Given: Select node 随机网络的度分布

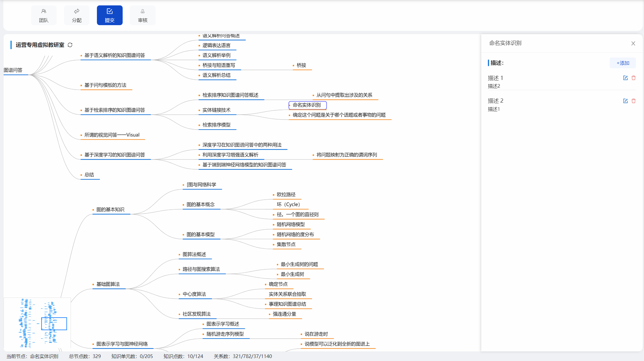Looking at the screenshot, I should tap(295, 234).
